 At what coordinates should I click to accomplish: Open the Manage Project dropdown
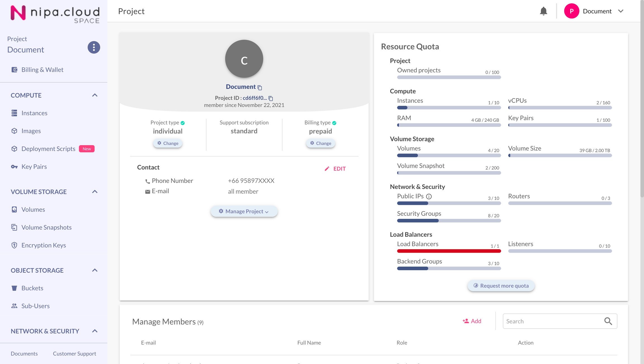click(x=244, y=211)
